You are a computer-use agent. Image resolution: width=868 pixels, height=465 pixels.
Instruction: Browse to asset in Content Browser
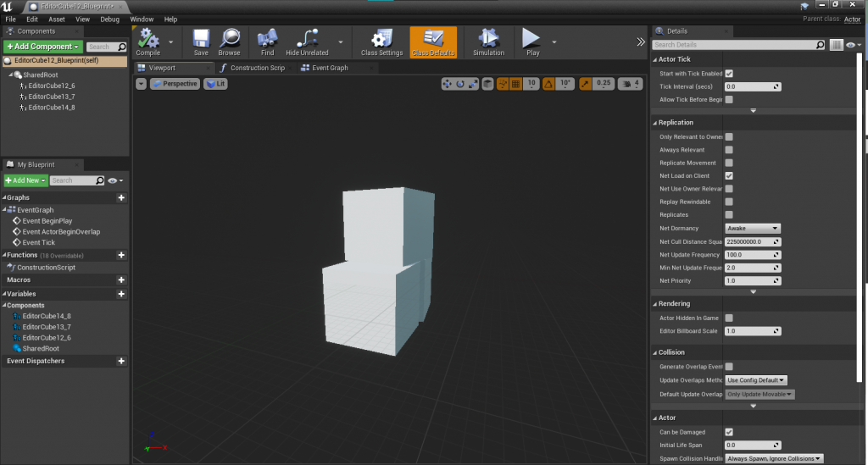pyautogui.click(x=229, y=42)
